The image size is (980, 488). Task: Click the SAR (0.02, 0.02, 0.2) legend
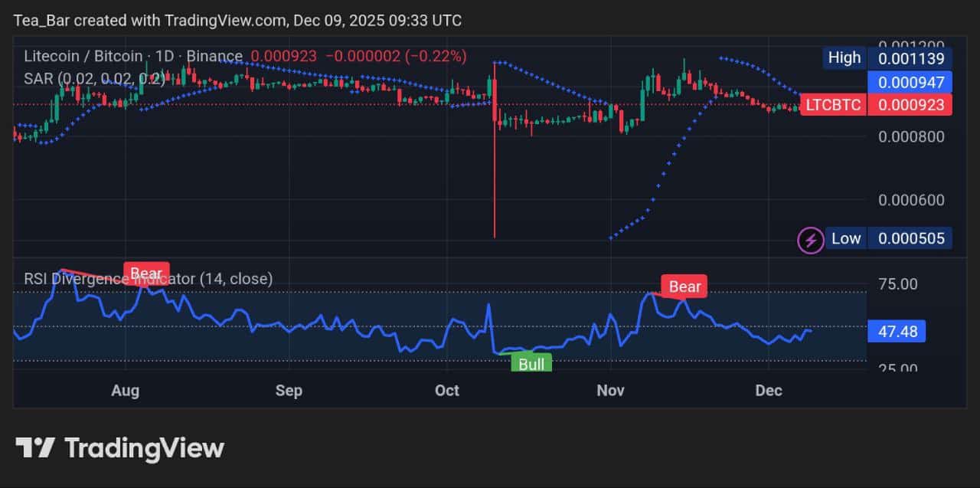[x=94, y=79]
